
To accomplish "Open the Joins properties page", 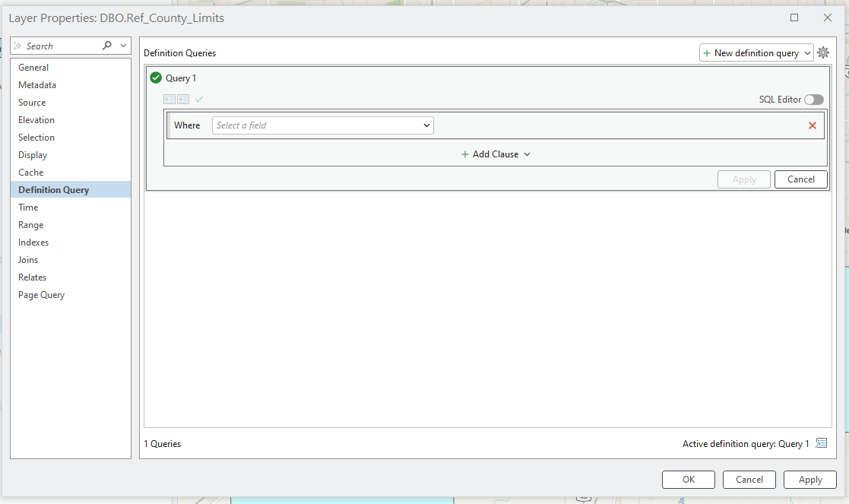I will (28, 259).
